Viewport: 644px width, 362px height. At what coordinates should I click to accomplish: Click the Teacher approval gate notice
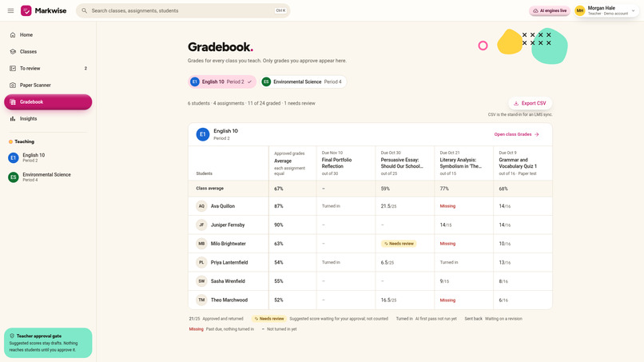coord(48,343)
